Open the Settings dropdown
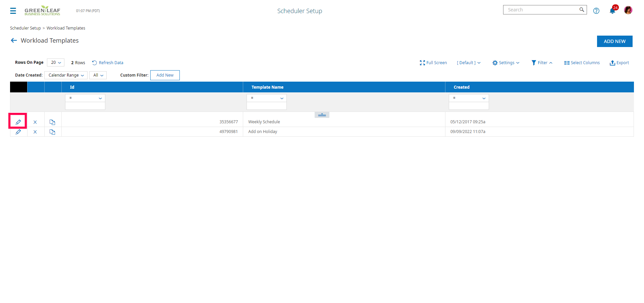 [506, 63]
